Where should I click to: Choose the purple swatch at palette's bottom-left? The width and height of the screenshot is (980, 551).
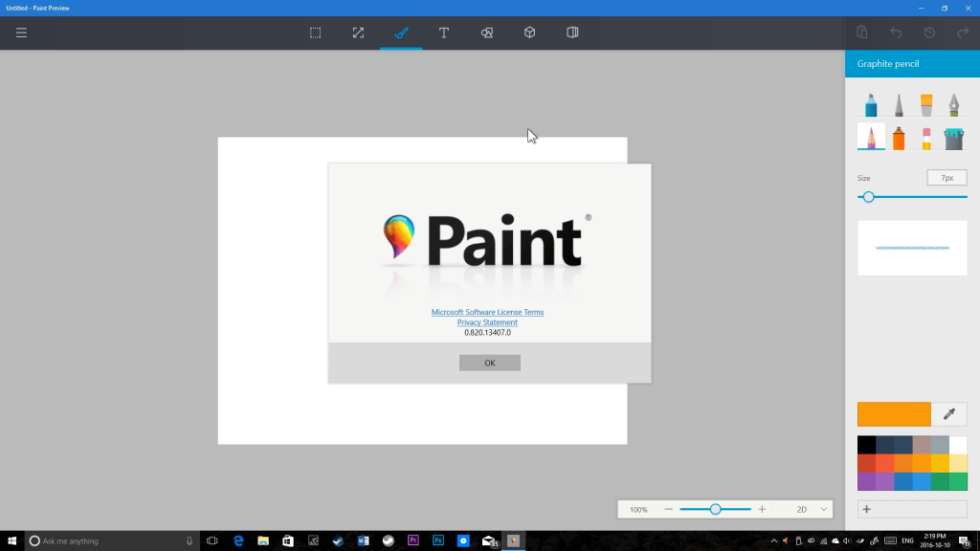866,482
